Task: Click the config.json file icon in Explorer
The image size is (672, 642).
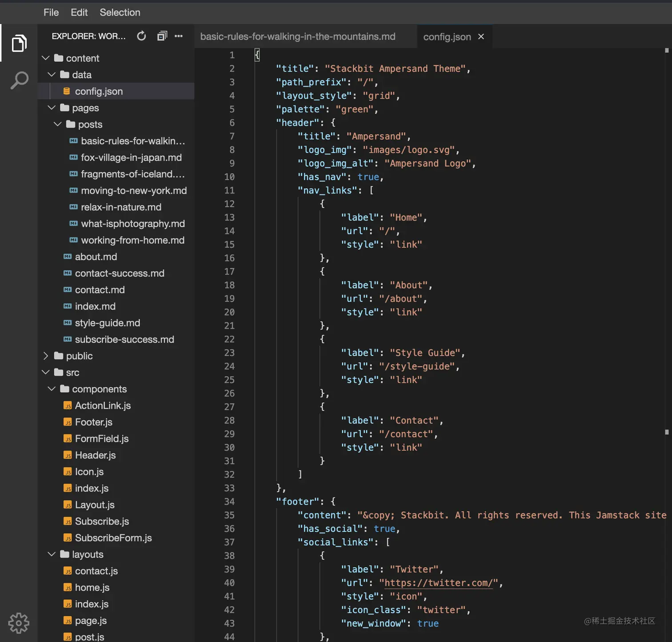Action: (66, 91)
